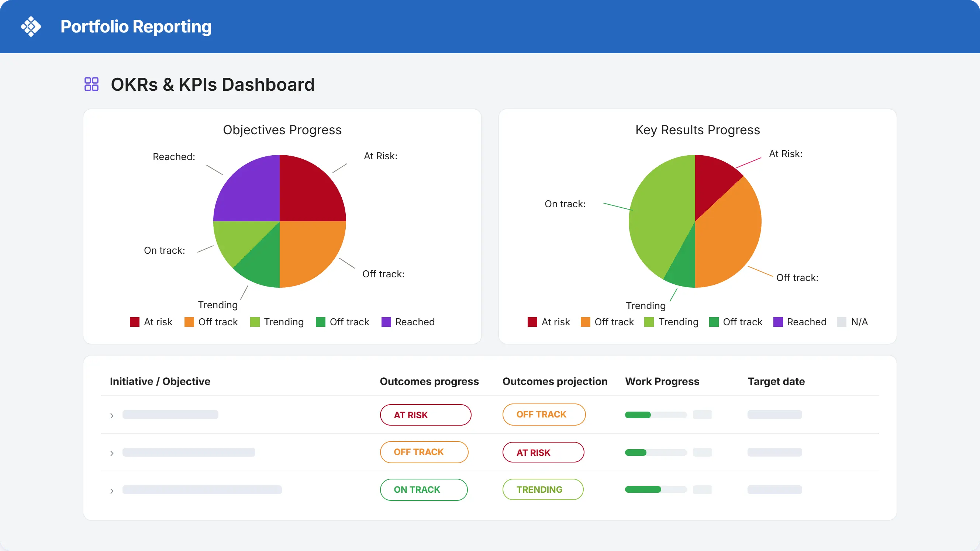Image resolution: width=980 pixels, height=551 pixels.
Task: Toggle the Reached legend swatch in Objectives Progress
Action: pos(386,322)
